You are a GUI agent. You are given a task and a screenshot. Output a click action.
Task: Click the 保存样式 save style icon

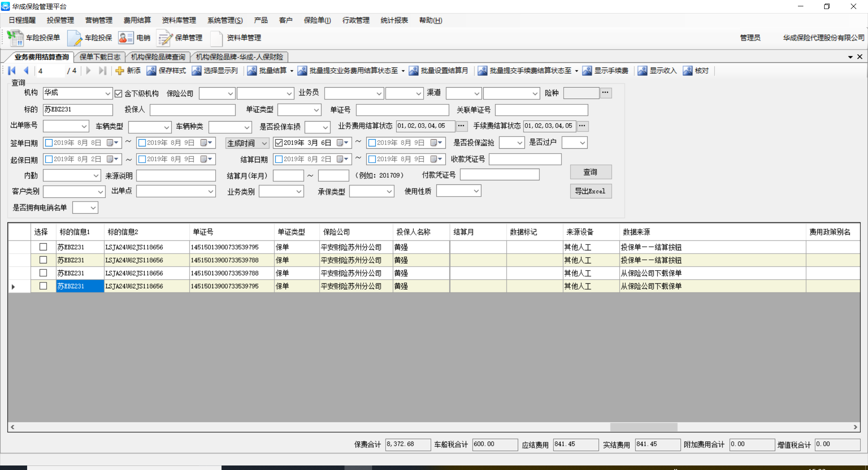pos(151,70)
